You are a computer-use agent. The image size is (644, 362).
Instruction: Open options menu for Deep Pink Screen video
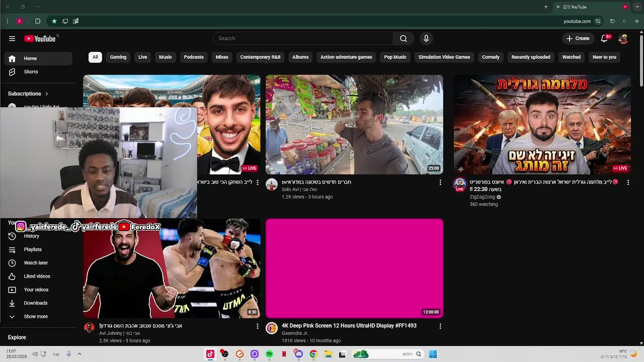pos(440,326)
